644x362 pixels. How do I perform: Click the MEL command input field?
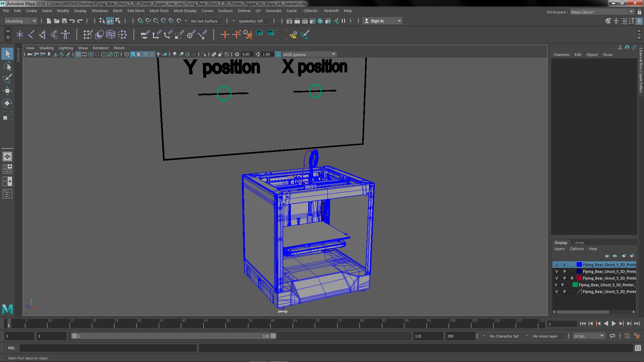tap(108, 348)
